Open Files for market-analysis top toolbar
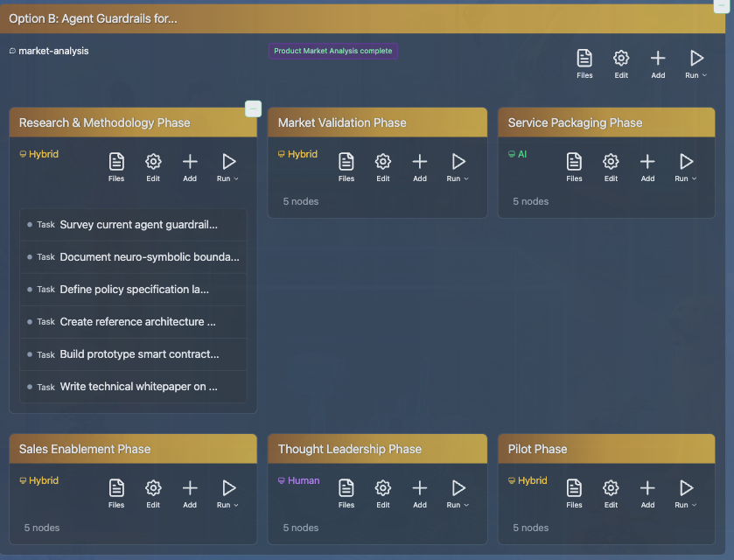This screenshot has width=734, height=560. click(584, 64)
